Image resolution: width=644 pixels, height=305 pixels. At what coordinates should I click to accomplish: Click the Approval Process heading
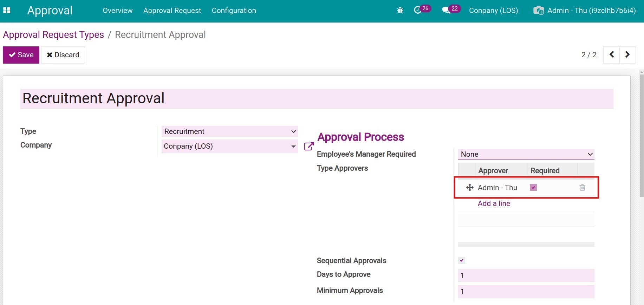[x=361, y=137]
